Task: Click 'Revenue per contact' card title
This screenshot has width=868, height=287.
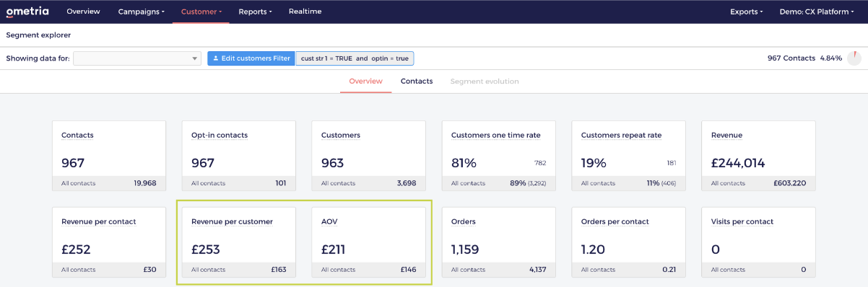Action: (x=98, y=221)
